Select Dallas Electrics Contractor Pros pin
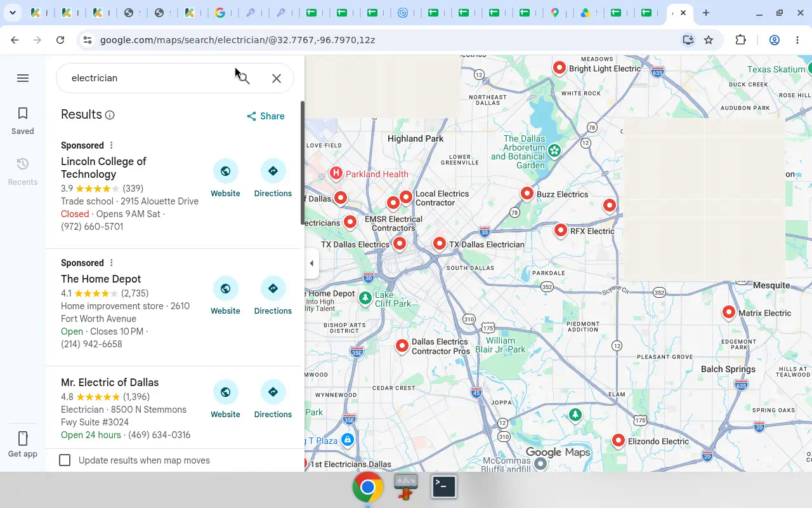This screenshot has width=812, height=508. coord(402,345)
